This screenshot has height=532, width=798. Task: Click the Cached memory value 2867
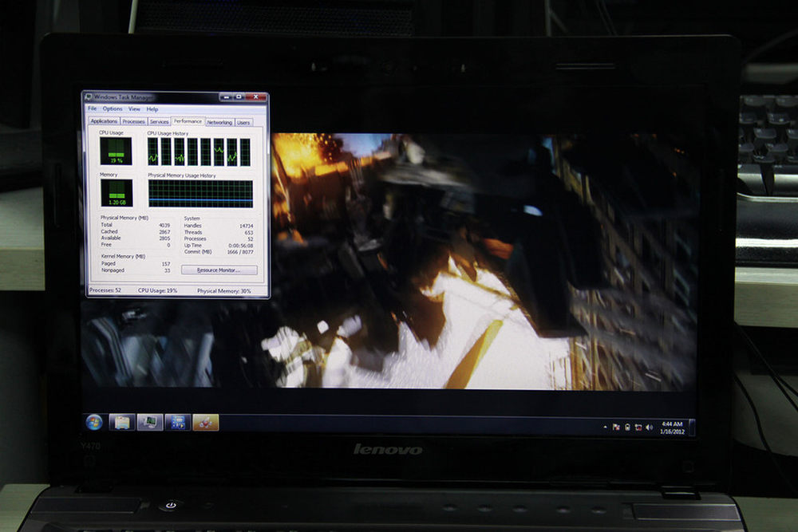coord(164,231)
